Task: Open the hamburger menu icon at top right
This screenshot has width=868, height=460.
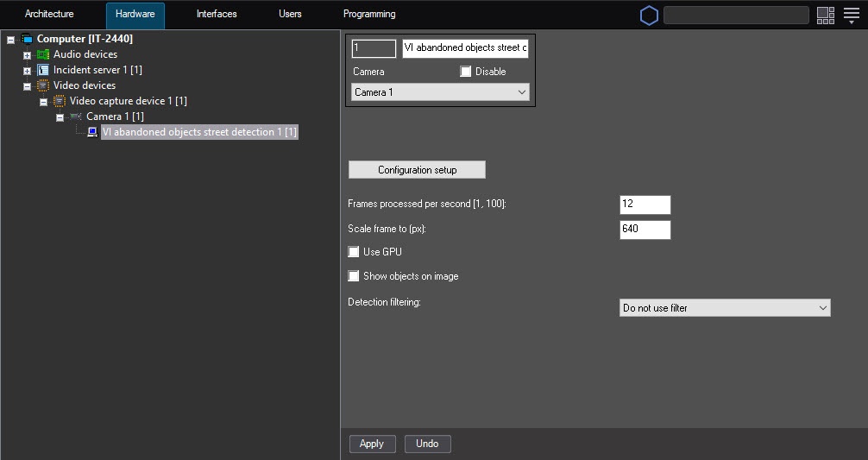Action: [x=852, y=15]
